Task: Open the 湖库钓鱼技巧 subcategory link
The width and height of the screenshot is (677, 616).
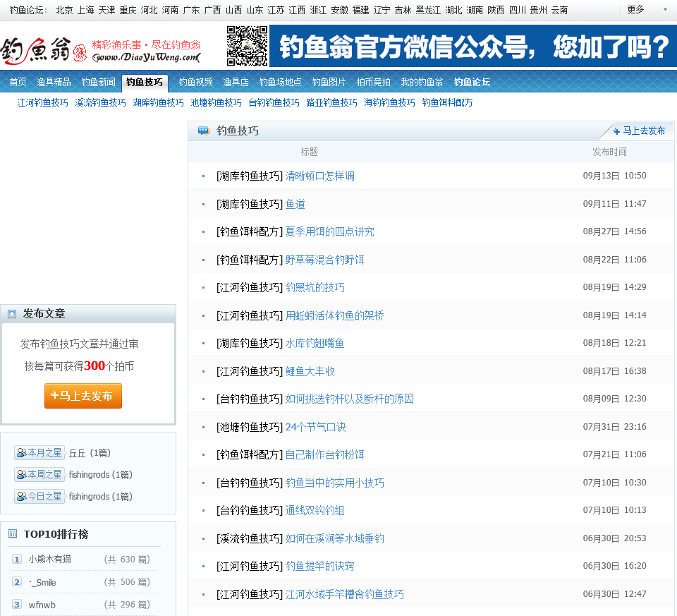Action: coord(159,103)
